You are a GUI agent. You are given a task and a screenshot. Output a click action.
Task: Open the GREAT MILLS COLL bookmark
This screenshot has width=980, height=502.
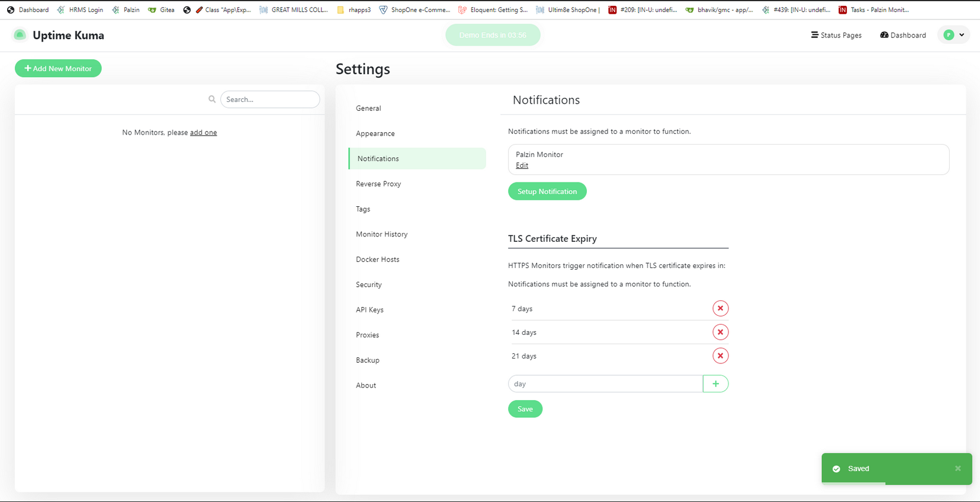click(294, 9)
